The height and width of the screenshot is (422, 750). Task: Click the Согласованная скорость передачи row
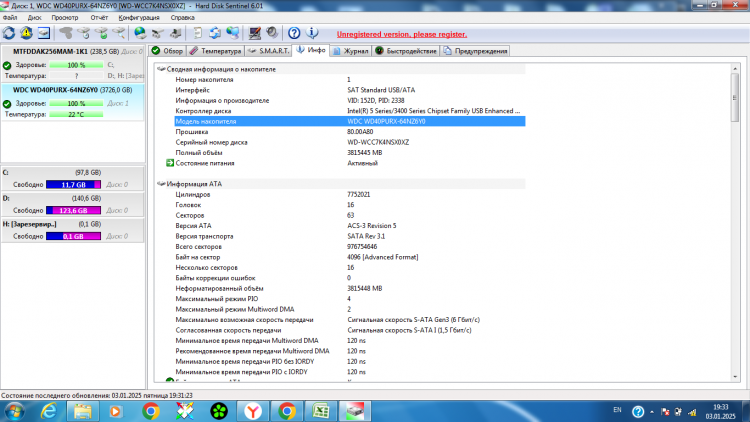[350, 330]
